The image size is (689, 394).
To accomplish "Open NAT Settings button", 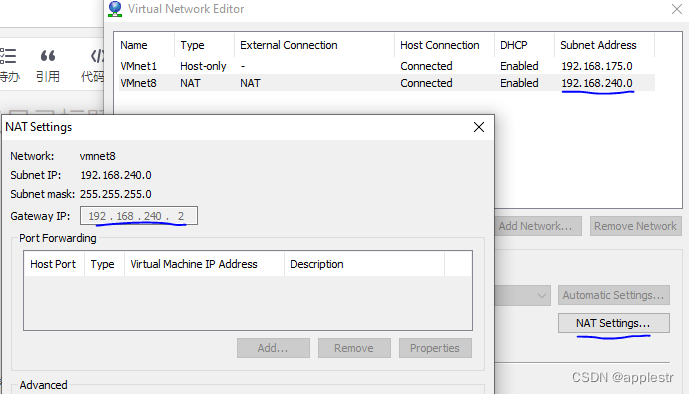I will [x=614, y=323].
